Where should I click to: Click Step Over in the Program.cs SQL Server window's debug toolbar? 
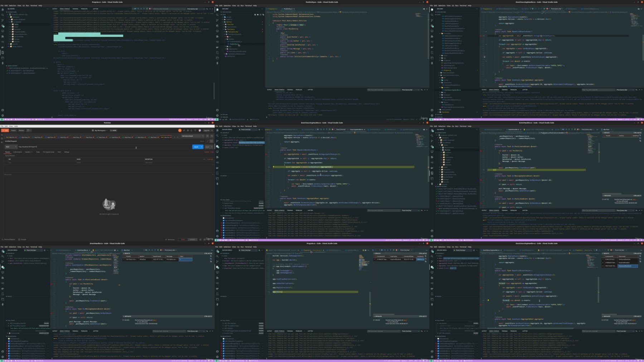click(x=138, y=9)
